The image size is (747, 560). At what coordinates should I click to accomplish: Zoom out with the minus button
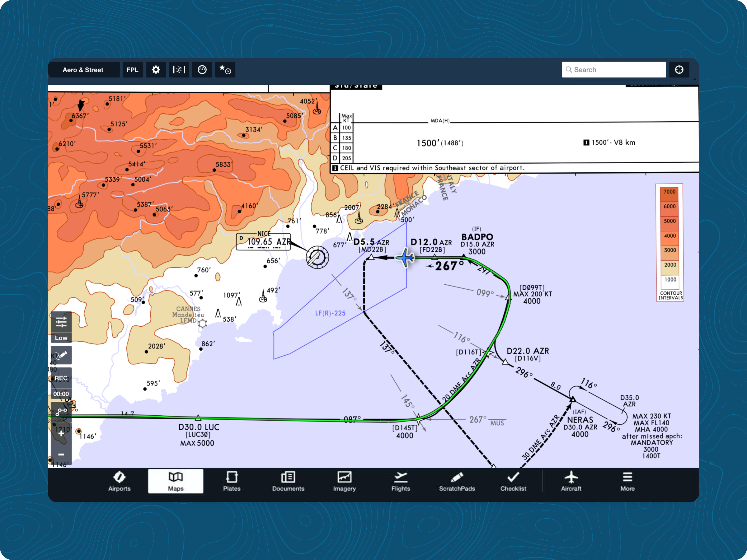point(61,455)
